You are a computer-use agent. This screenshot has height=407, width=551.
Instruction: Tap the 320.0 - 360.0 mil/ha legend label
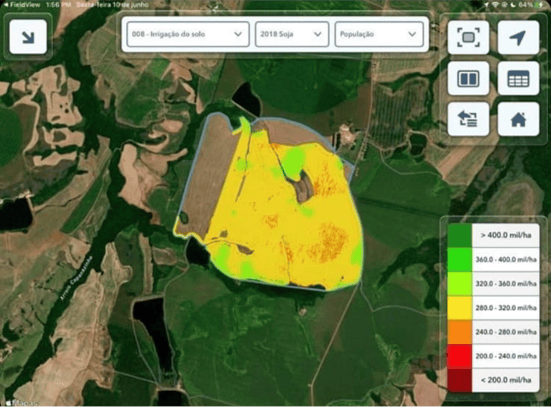(506, 283)
